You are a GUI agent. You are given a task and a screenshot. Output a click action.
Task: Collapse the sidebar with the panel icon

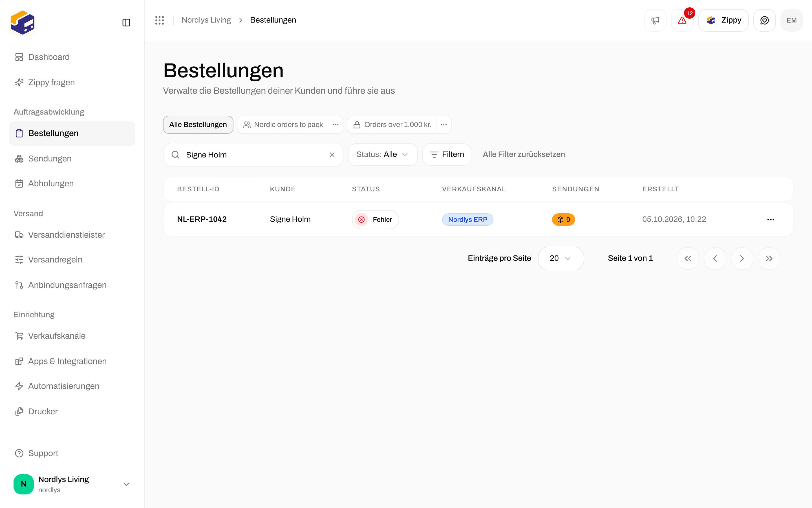pos(126,23)
